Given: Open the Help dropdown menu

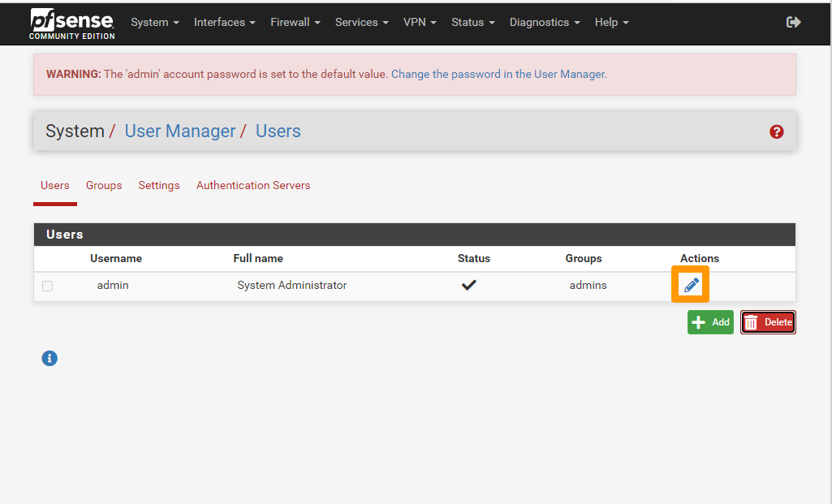Looking at the screenshot, I should [611, 22].
